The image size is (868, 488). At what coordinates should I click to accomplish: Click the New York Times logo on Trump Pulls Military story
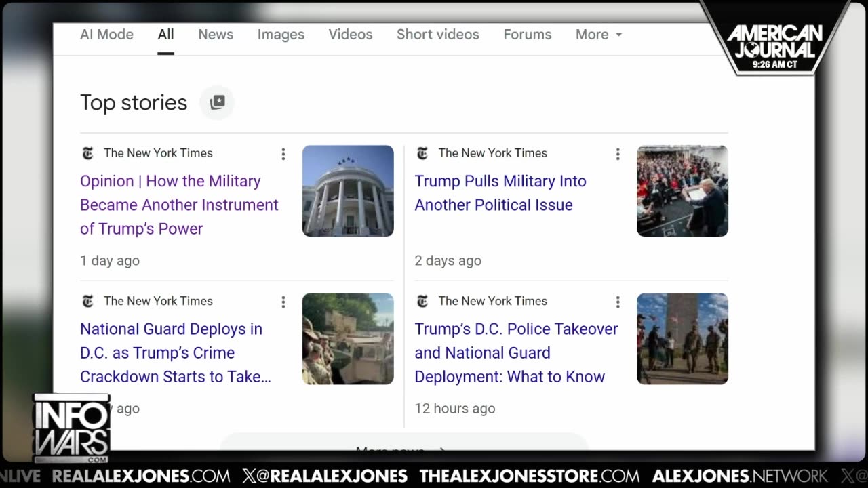[422, 153]
